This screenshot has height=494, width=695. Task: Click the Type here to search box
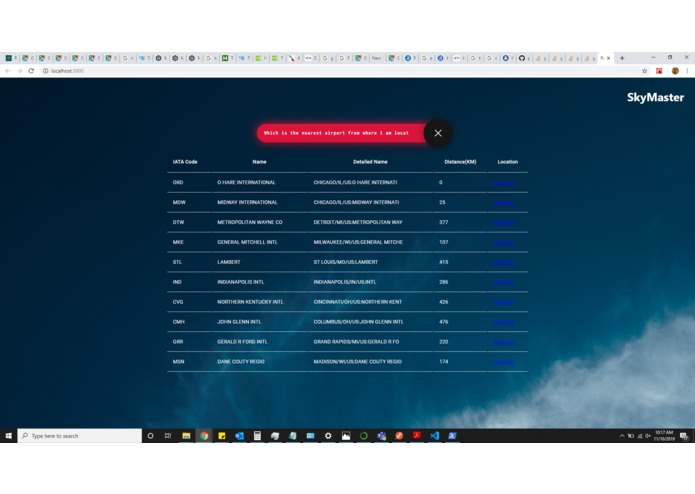(x=80, y=436)
